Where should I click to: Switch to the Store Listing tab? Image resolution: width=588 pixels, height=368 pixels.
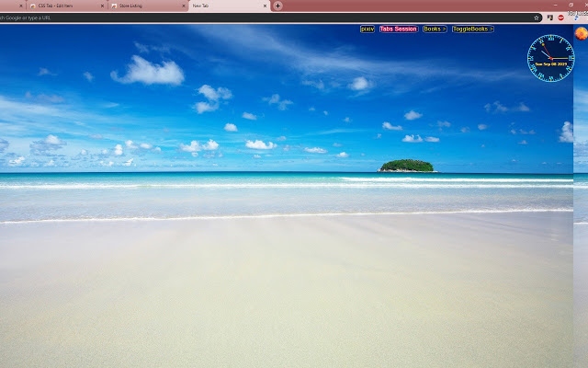138,6
